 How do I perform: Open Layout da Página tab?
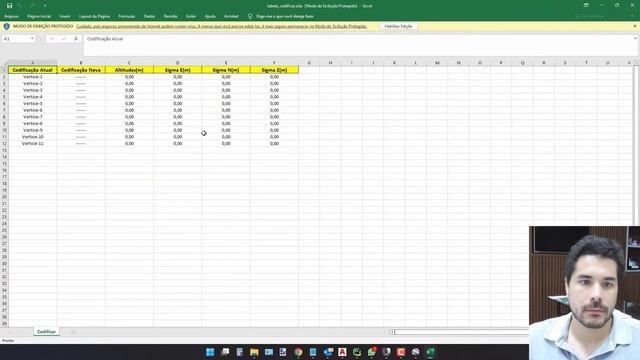(x=94, y=16)
